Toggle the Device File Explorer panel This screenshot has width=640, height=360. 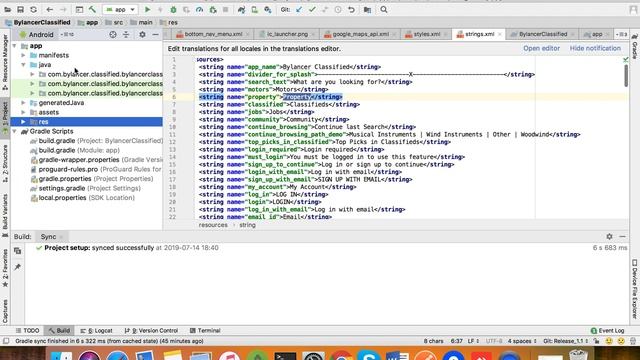coord(635,288)
